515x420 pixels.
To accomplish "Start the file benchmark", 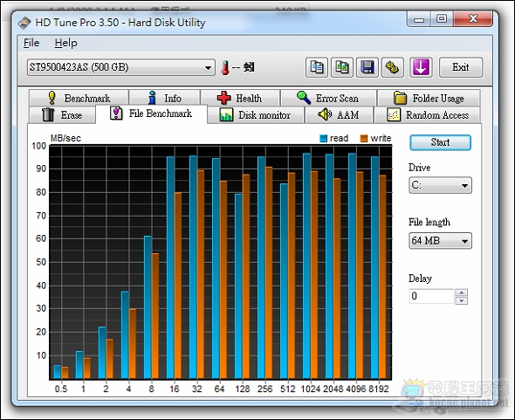I will pos(440,142).
